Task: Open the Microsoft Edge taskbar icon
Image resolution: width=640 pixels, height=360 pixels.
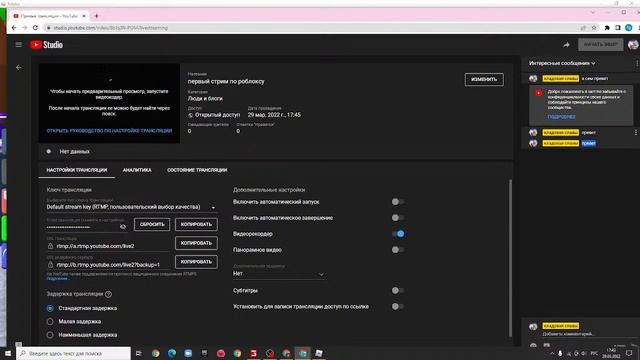Action: pyautogui.click(x=172, y=353)
